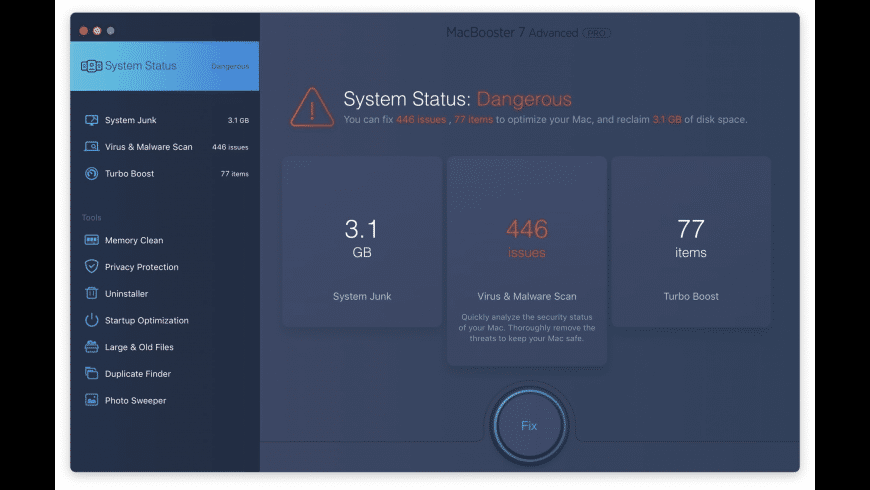Click the MacBooster 7 Advanced title
870x490 pixels.
(512, 33)
